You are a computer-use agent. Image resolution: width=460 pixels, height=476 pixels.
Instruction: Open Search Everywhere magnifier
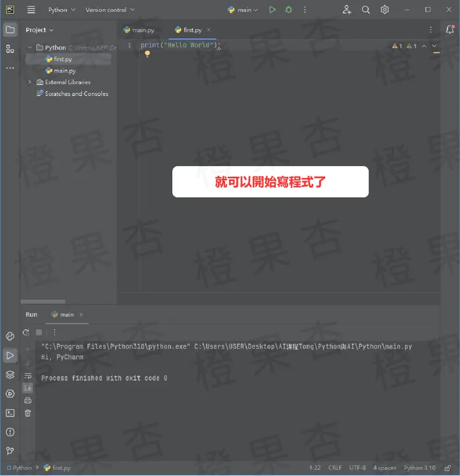pos(366,10)
